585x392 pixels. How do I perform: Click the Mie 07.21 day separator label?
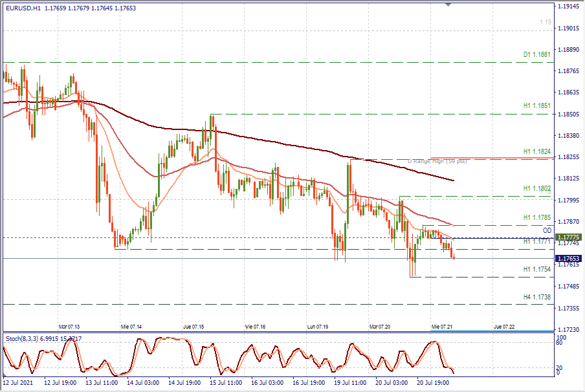point(442,327)
